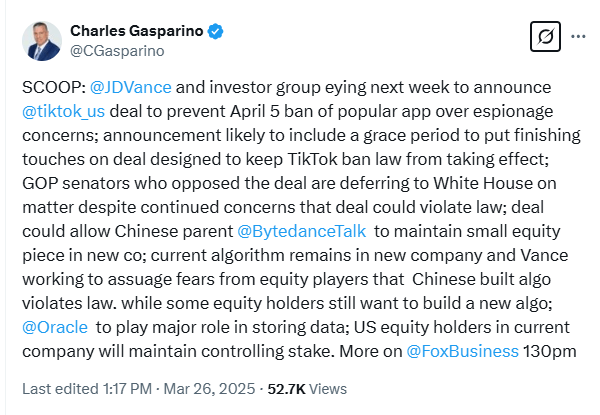Click the blue verified checkmark badge

coord(215,31)
